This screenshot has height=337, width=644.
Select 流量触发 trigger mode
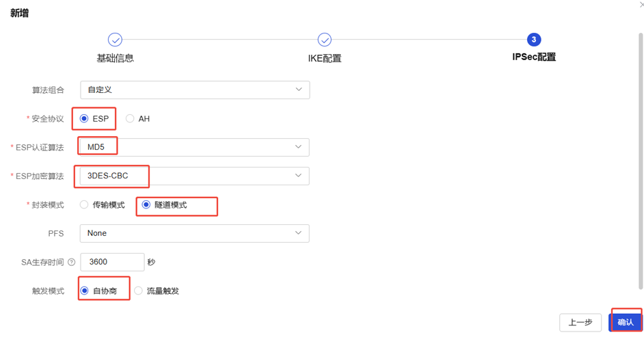(138, 291)
